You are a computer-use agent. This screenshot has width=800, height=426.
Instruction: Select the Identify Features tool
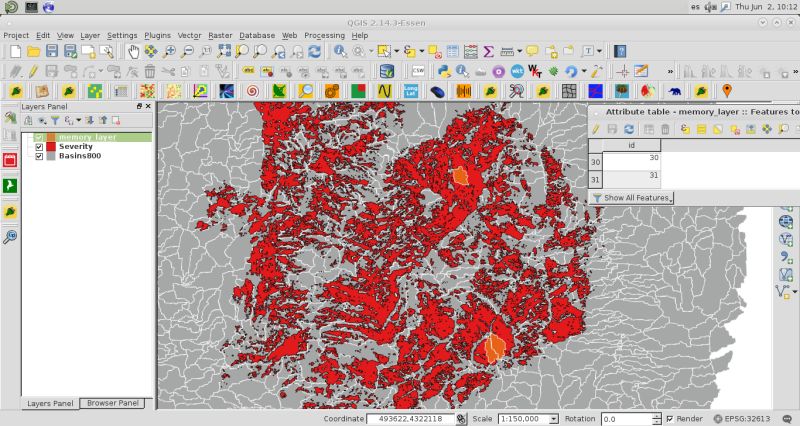pos(340,51)
